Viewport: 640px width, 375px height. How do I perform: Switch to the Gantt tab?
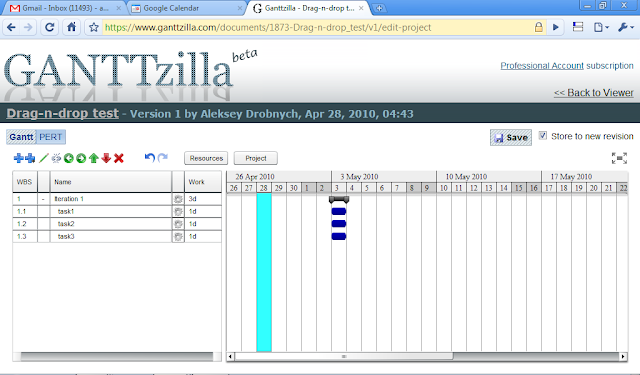click(x=21, y=137)
